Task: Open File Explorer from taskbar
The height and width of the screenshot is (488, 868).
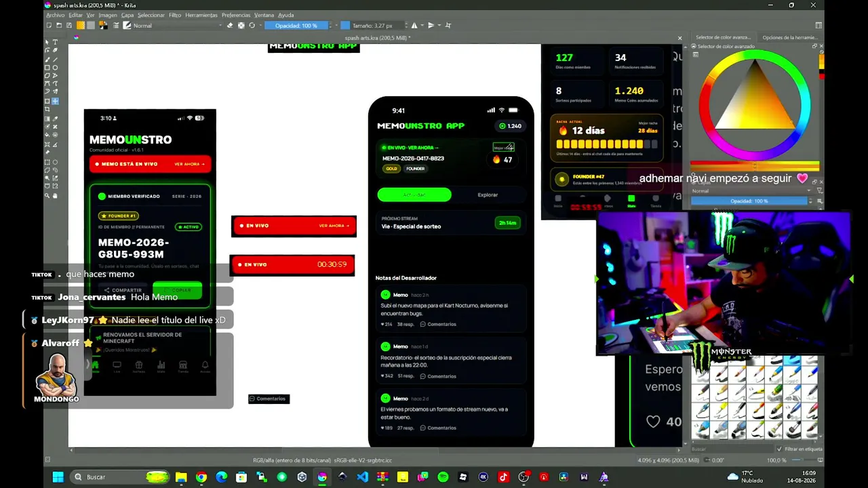Action: [x=181, y=477]
